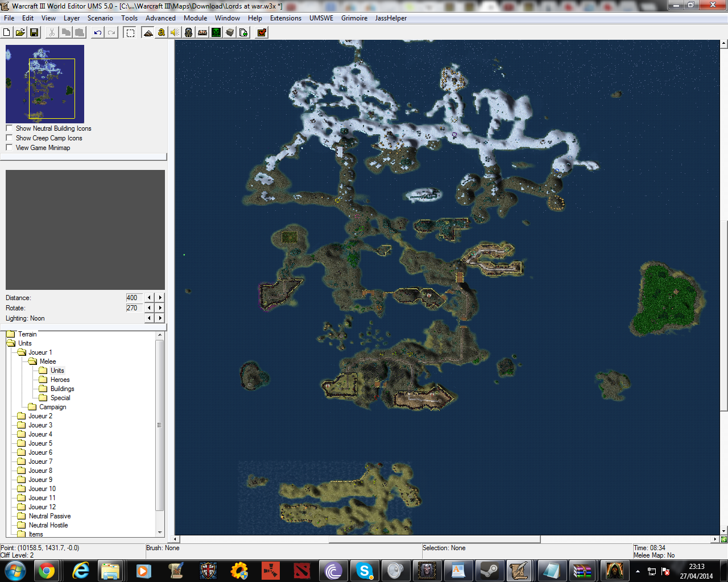Open the Extensions menu
The width and height of the screenshot is (728, 582).
pyautogui.click(x=286, y=18)
